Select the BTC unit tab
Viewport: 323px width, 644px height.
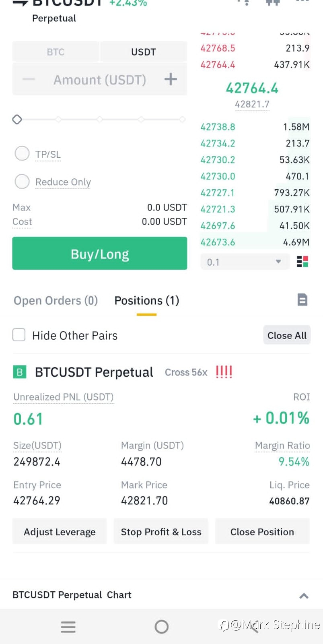(56, 52)
